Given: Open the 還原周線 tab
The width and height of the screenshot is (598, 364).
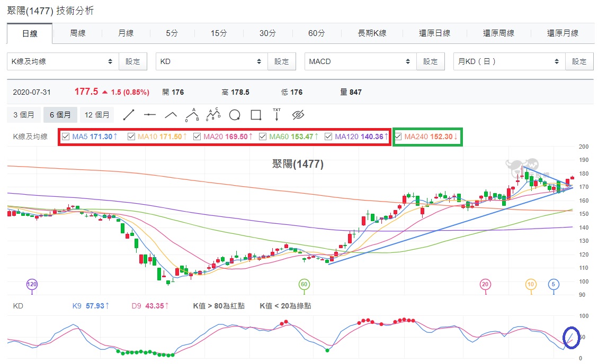Looking at the screenshot, I should click(x=498, y=33).
